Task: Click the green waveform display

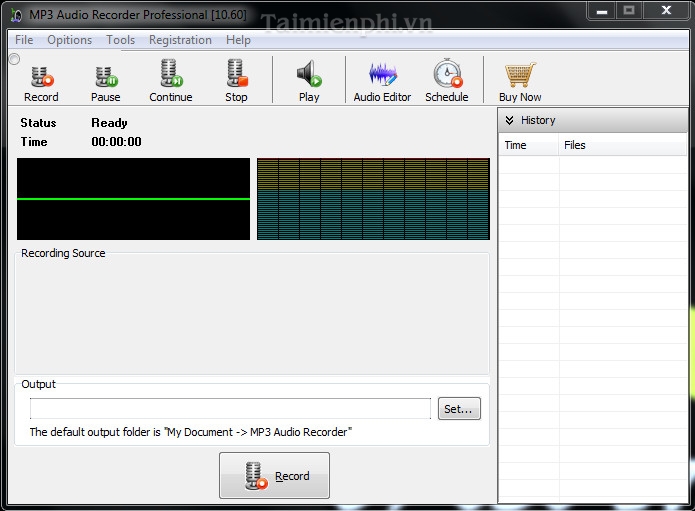Action: 133,199
